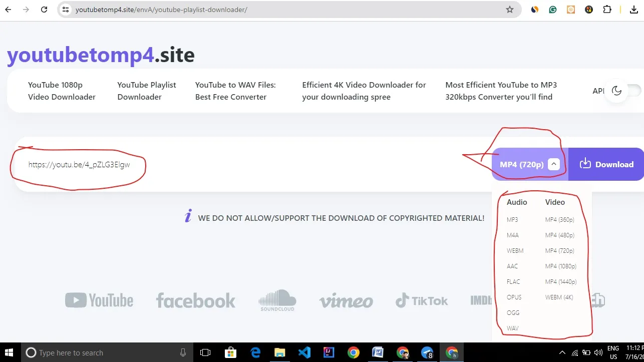The image size is (644, 362).
Task: Open YouTube to WAV Files converter link
Action: pos(235,91)
